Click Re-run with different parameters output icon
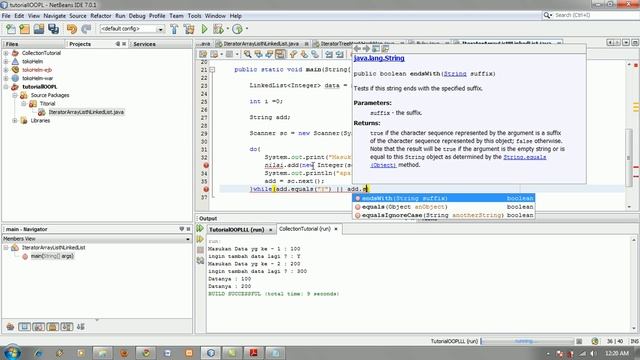 point(200,239)
